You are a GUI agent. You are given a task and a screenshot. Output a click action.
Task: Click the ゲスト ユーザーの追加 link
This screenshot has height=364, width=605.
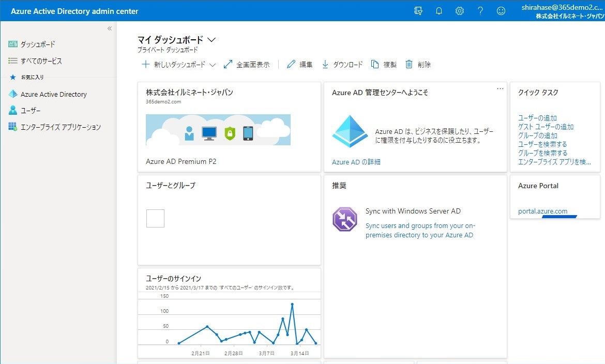click(546, 127)
